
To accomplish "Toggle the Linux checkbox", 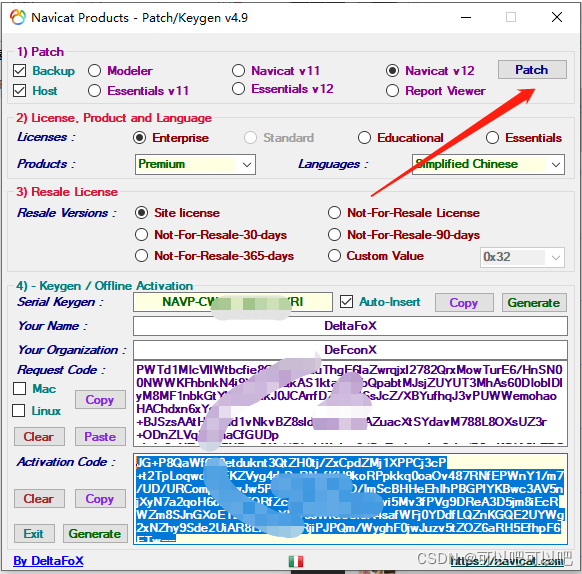I will tap(19, 411).
